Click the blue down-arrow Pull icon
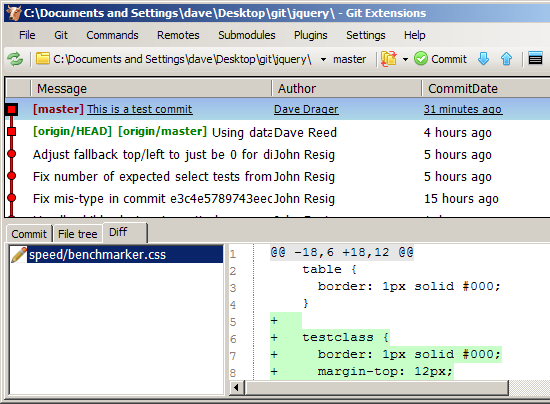 point(483,59)
